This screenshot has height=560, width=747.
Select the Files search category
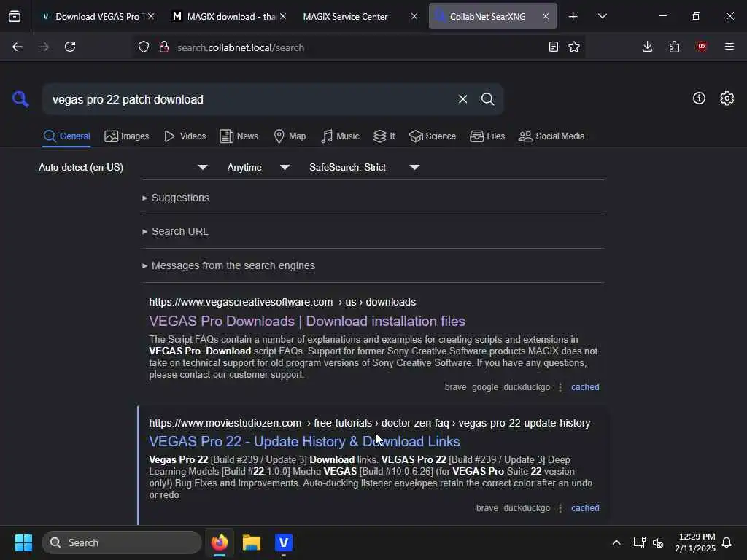pyautogui.click(x=487, y=136)
